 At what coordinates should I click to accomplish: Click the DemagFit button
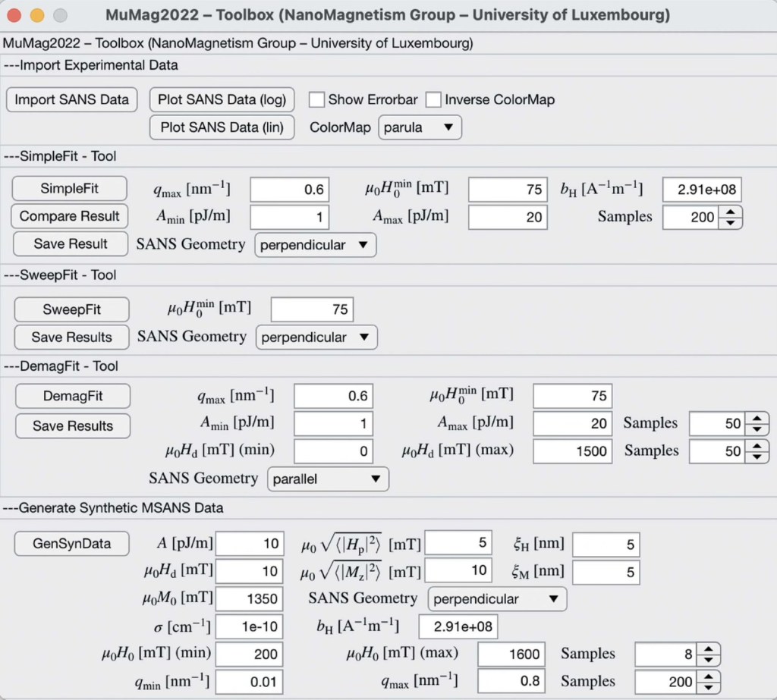[73, 396]
